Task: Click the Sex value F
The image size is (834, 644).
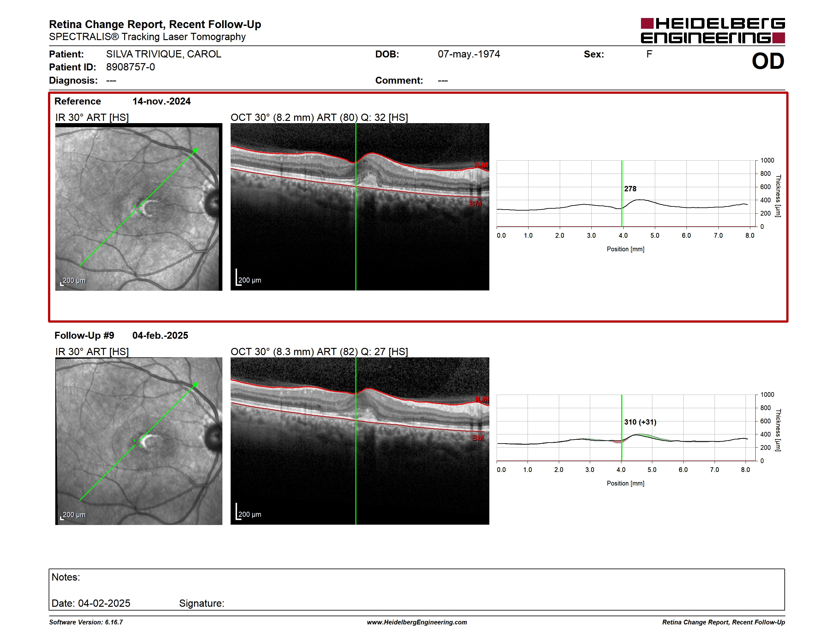Action: pos(649,54)
